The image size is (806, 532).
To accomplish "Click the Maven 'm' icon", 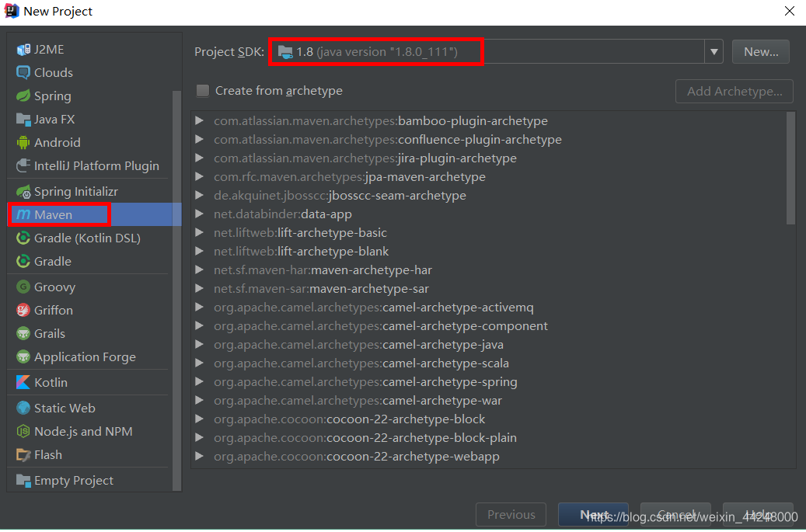I will coord(23,214).
